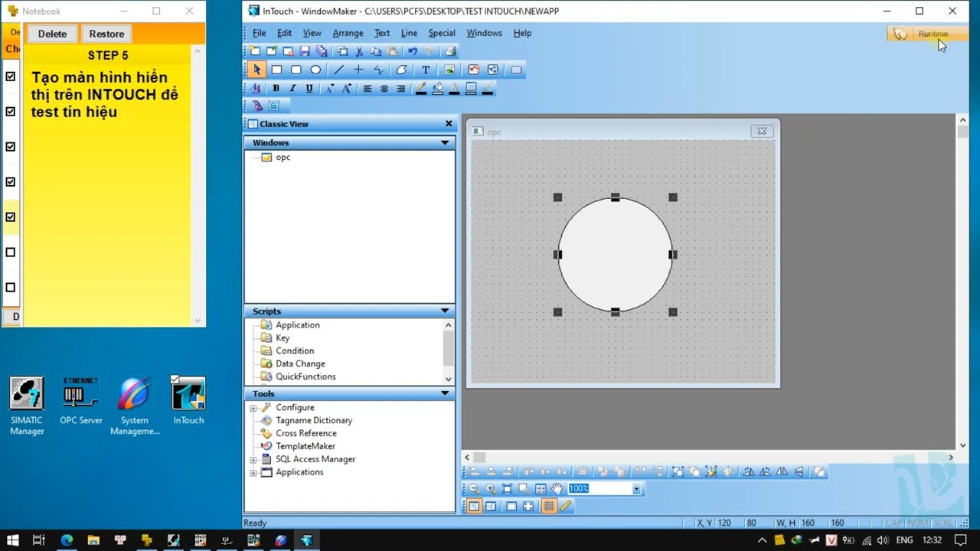The image size is (980, 551).
Task: Select the Button object tool
Action: click(516, 70)
